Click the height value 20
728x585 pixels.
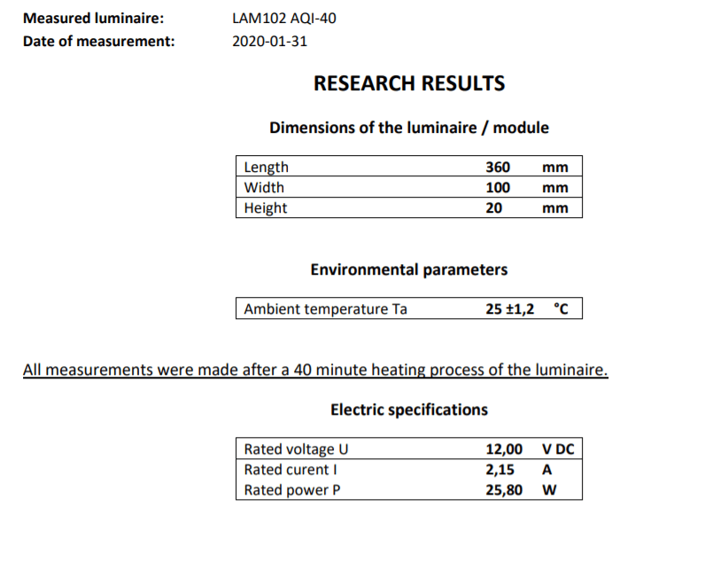[494, 208]
